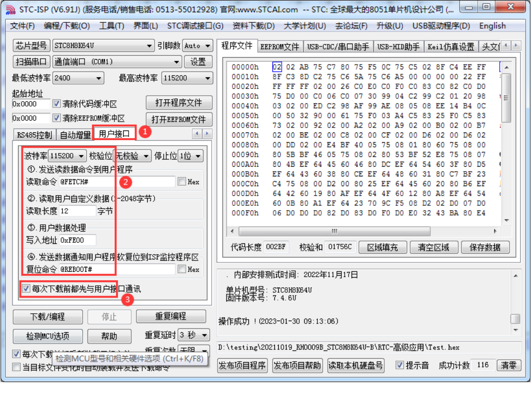Click 区域填充 button
This screenshot has width=532, height=410.
pos(382,247)
